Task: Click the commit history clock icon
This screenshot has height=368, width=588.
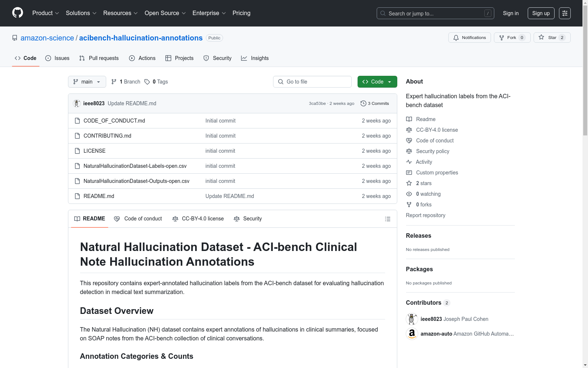Action: click(363, 103)
